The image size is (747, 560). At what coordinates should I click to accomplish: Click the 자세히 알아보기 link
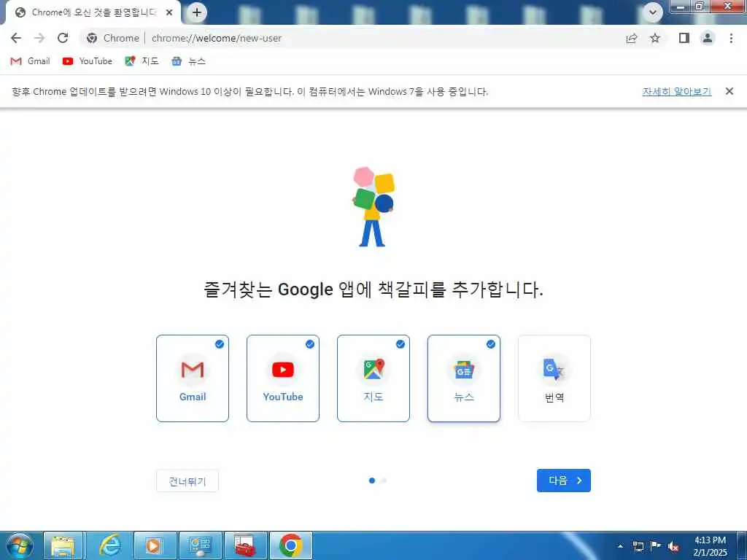[x=676, y=91]
